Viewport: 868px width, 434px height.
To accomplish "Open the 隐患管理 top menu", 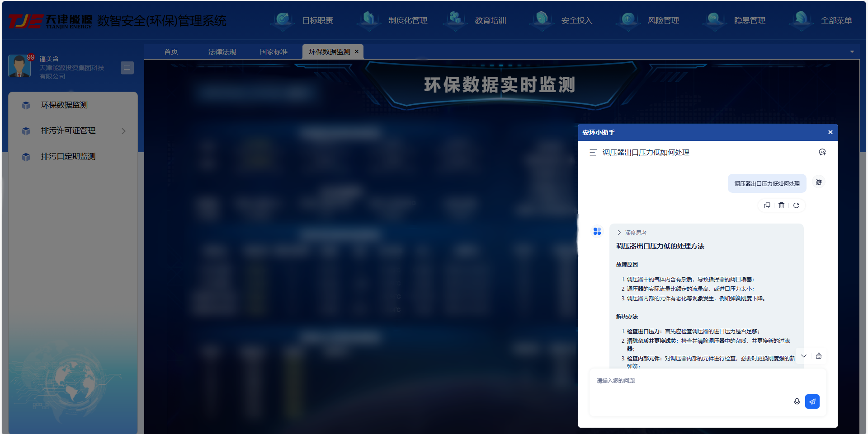I will point(750,20).
